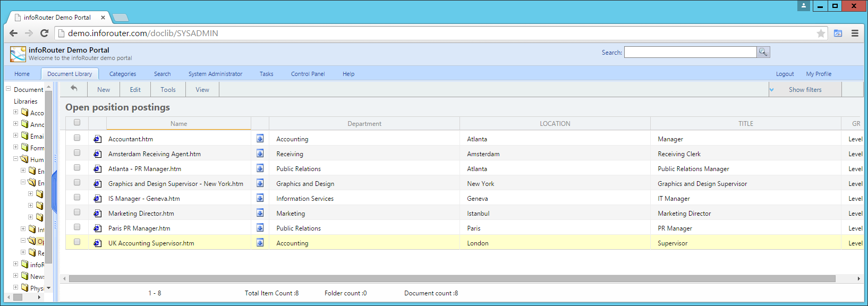Collapse the Hum... library tree node
Viewport: 868px width, 306px height.
click(16, 159)
